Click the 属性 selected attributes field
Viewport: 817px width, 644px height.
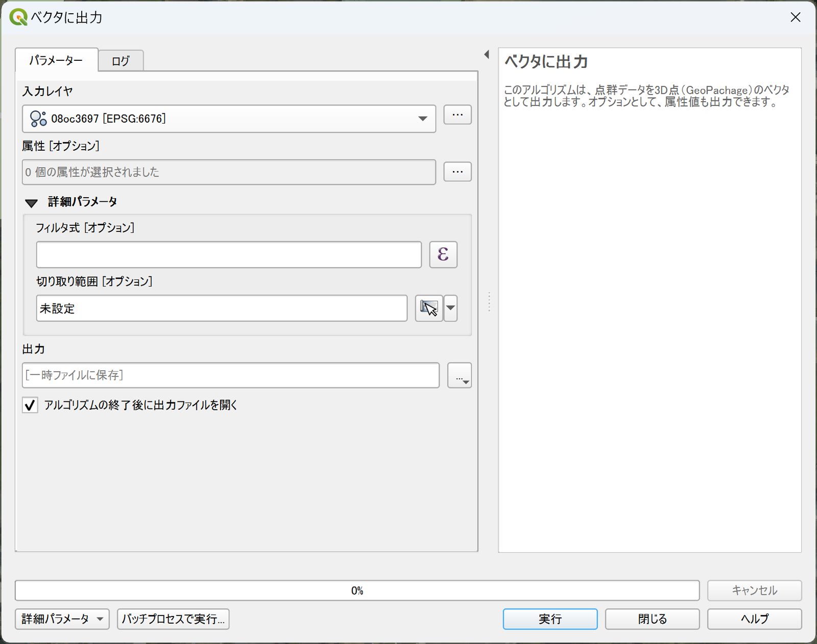(229, 172)
